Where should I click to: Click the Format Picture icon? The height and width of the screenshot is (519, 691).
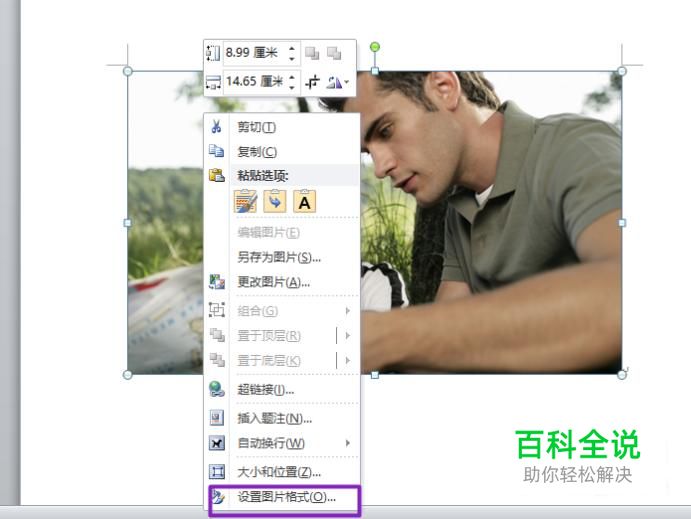[218, 497]
